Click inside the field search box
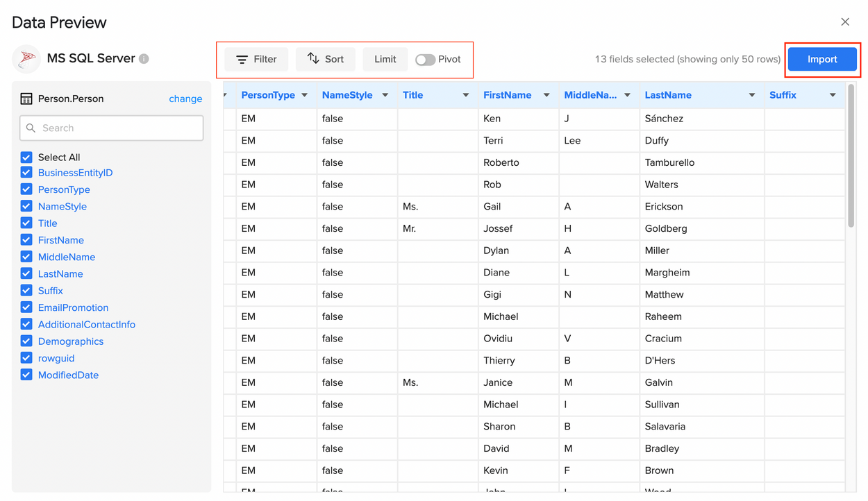This screenshot has width=868, height=501. [x=111, y=128]
